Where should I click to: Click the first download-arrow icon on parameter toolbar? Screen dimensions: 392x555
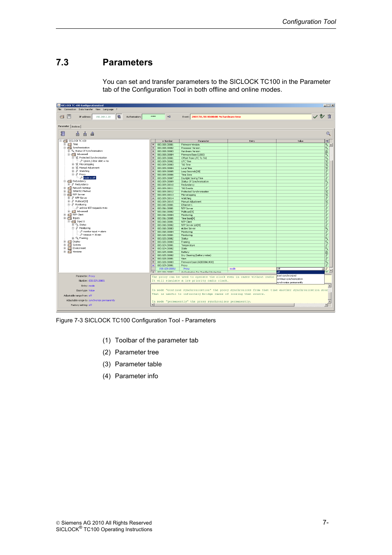[77, 134]
